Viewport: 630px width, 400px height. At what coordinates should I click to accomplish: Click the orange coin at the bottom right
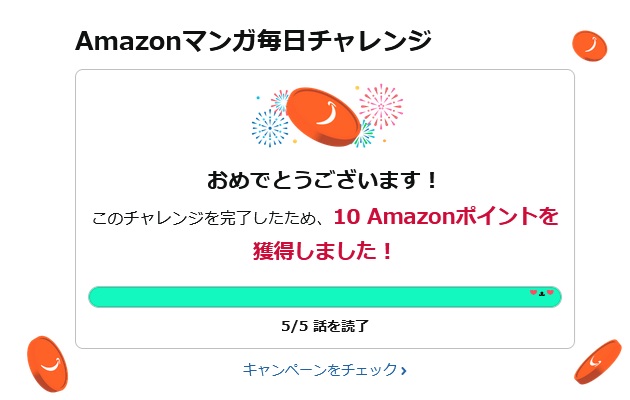tap(597, 363)
